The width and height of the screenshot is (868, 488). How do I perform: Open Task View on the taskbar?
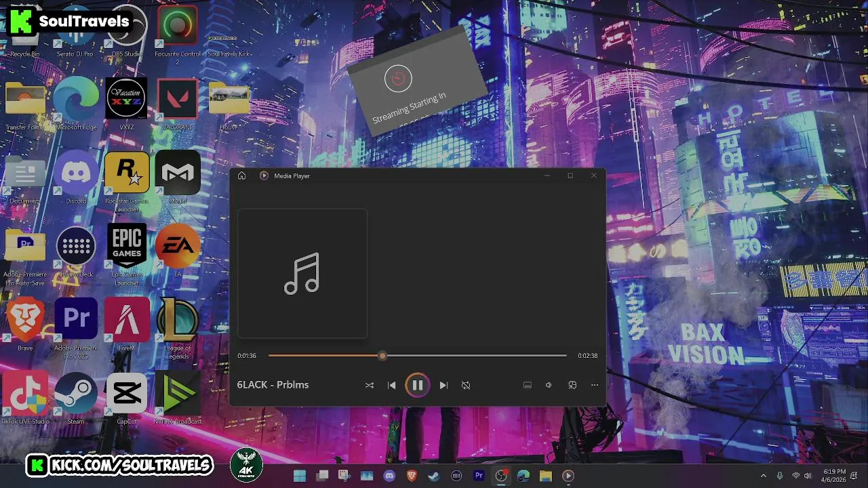323,476
